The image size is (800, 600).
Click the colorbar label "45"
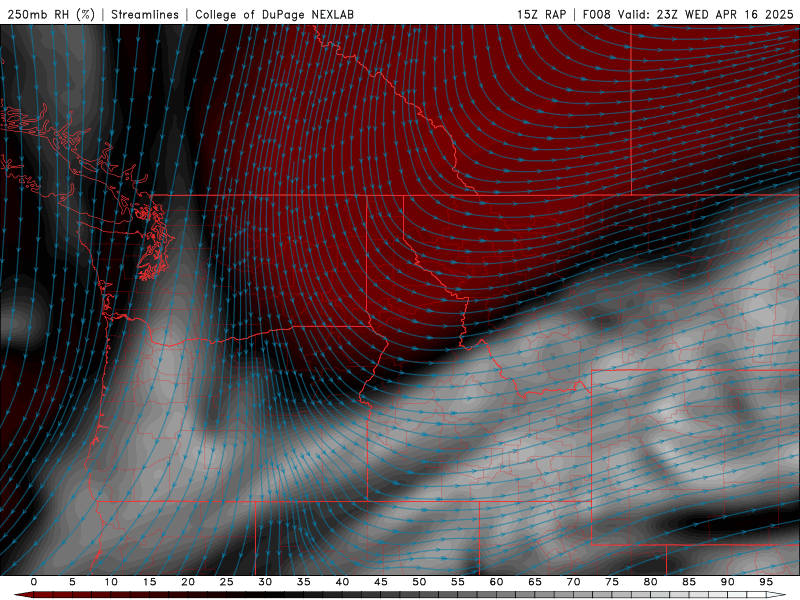381,582
